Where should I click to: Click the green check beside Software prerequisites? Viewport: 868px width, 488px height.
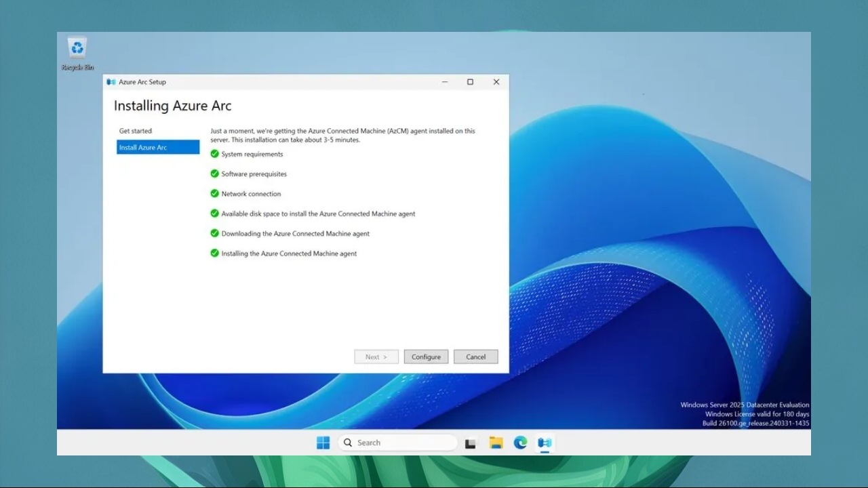click(x=215, y=174)
